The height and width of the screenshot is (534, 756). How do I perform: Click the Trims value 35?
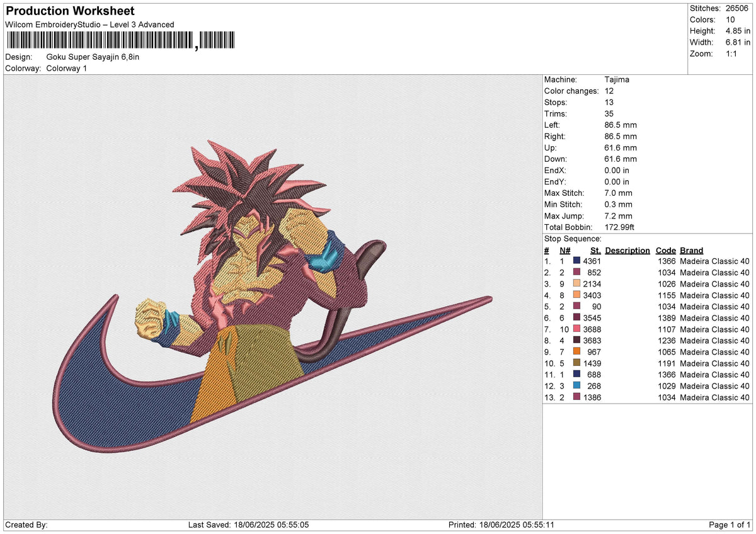tap(609, 113)
